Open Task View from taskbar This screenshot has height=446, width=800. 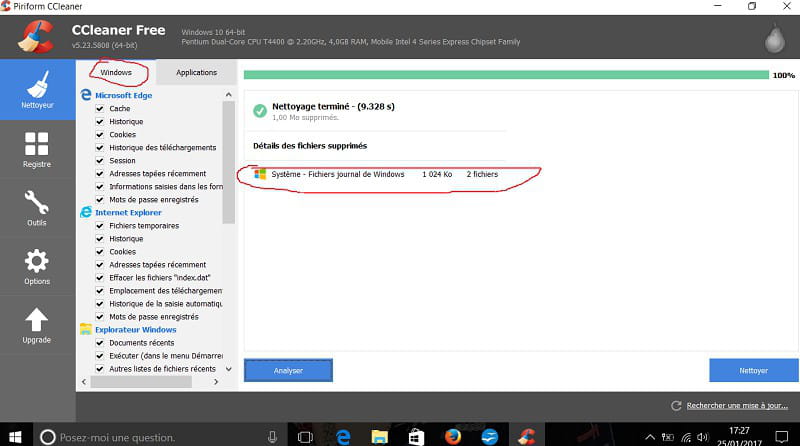pyautogui.click(x=305, y=437)
